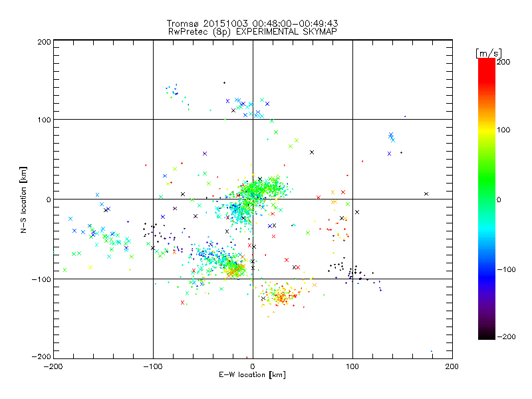Click the "[m/s]" colorbar unit label
This screenshot has height=399, width=532.
(487, 52)
